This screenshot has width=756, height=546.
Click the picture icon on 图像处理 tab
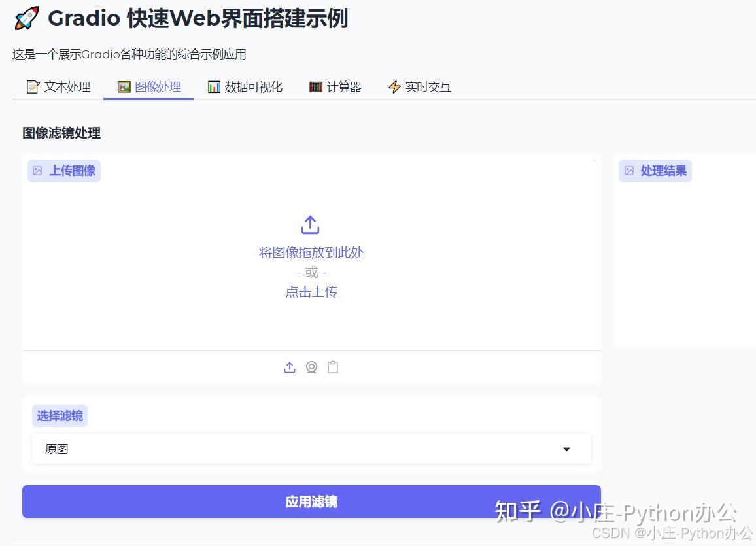(122, 86)
